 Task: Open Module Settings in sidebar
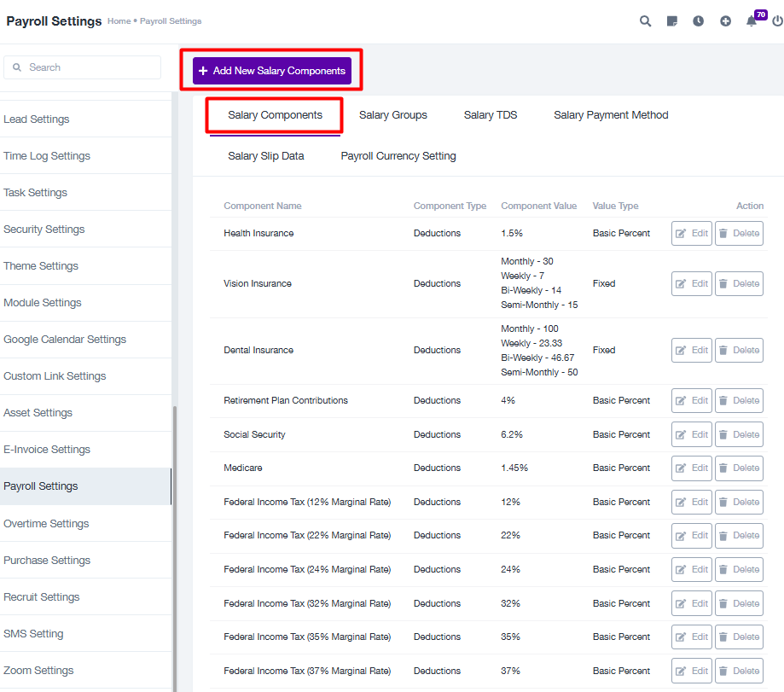point(85,303)
